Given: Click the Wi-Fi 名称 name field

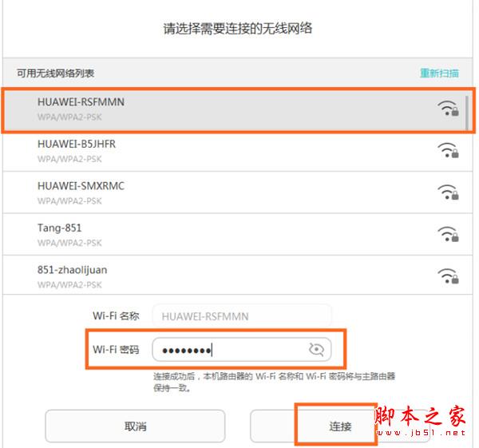Looking at the screenshot, I should (x=242, y=316).
